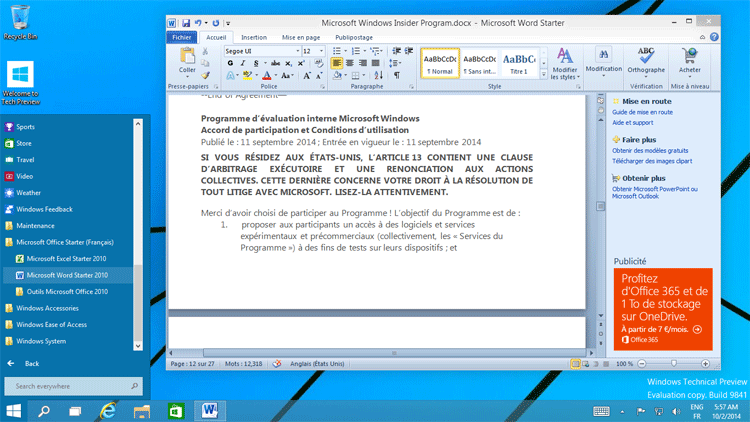
Task: Sort text with the A-Z sort icon
Action: pyautogui.click(x=378, y=75)
